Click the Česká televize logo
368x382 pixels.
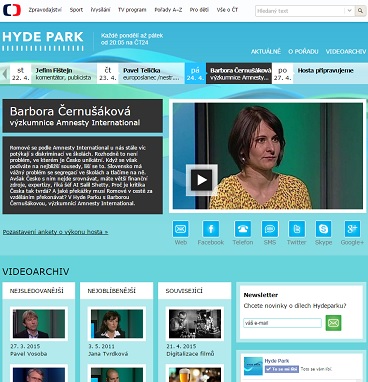tap(12, 10)
